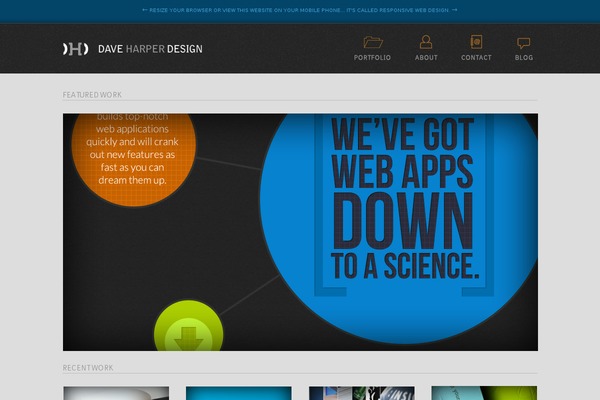Open the Portfolio folder icon

tap(373, 42)
